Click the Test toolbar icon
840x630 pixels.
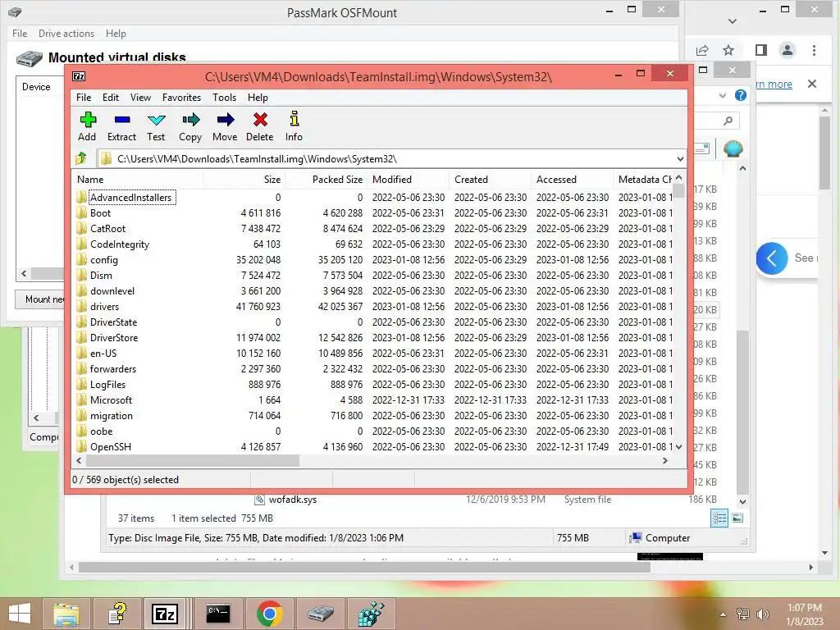pos(157,120)
